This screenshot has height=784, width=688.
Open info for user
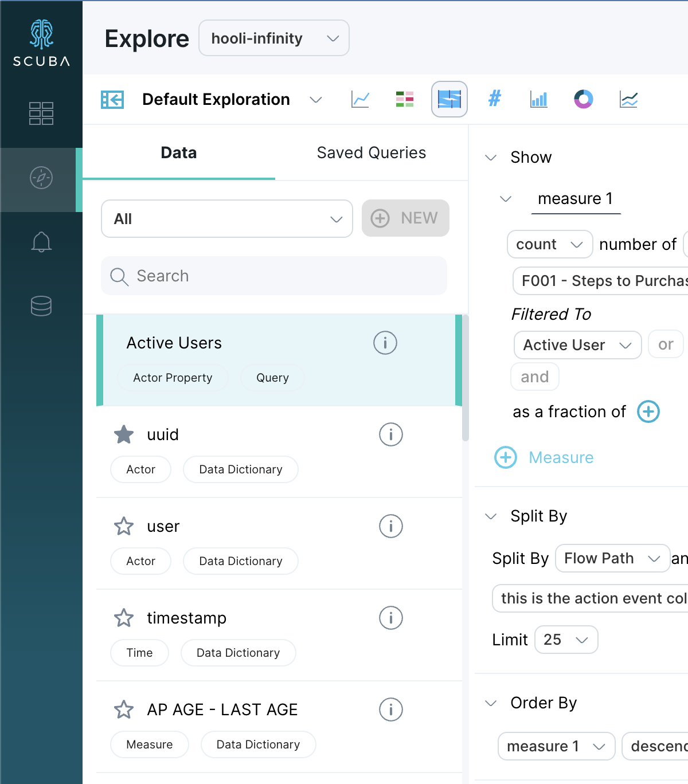tap(391, 526)
